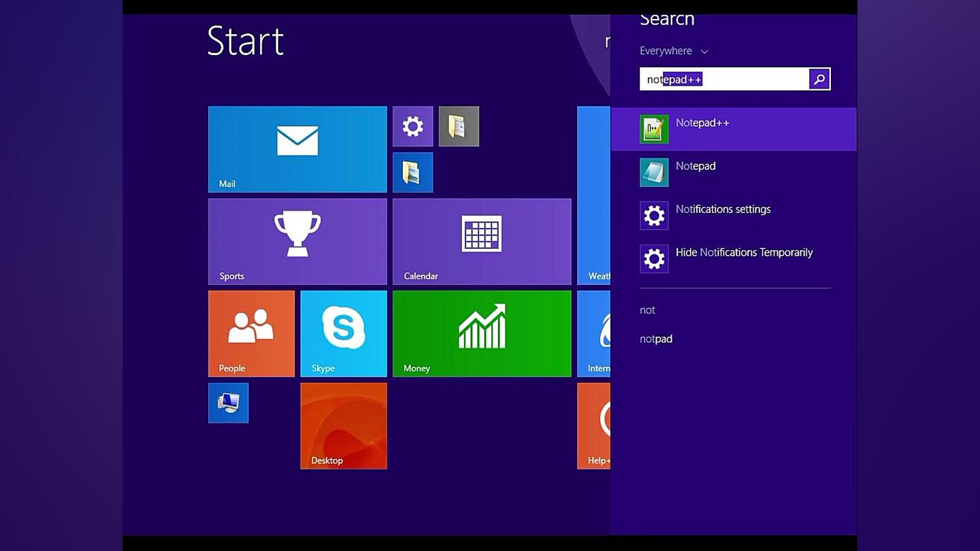
Task: Open the blue file folder tile
Action: [x=412, y=172]
